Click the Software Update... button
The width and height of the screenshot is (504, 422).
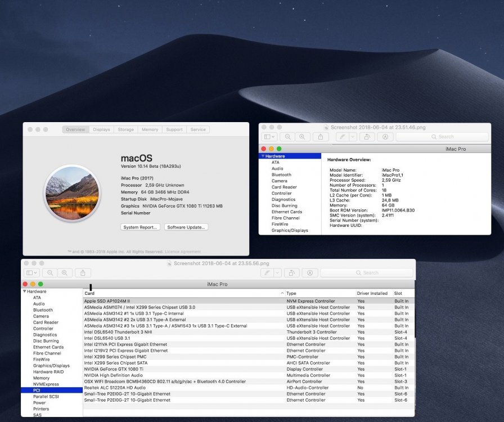(186, 227)
